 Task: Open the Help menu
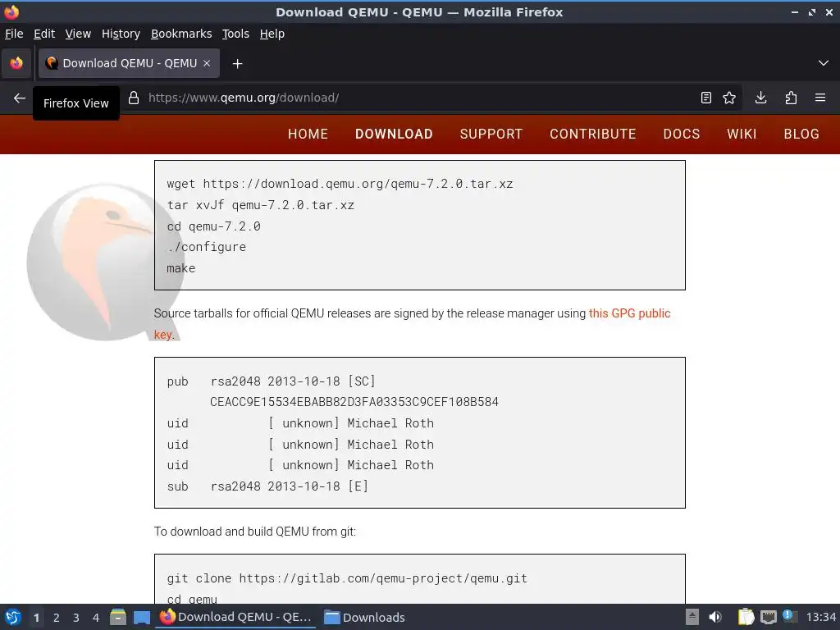pos(272,34)
